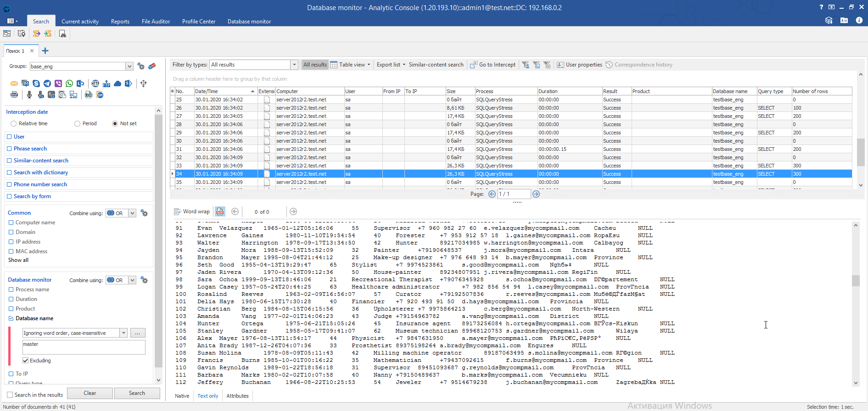Open Common Combine using OR dropdown

pos(132,213)
